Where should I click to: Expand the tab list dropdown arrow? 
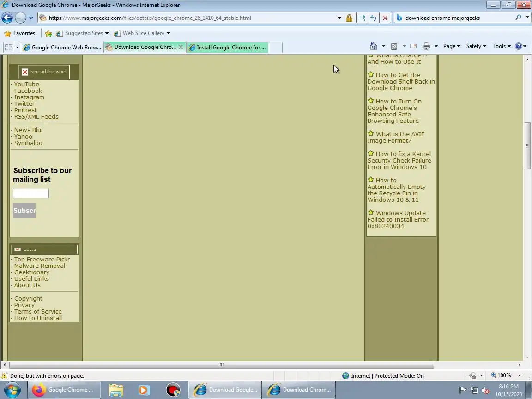point(17,47)
